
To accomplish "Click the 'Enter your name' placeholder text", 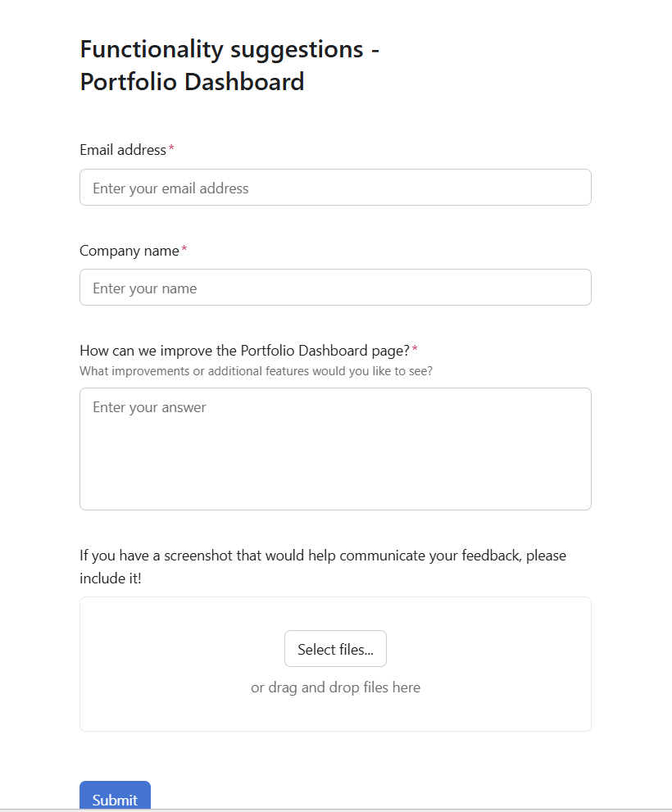I will coord(144,288).
